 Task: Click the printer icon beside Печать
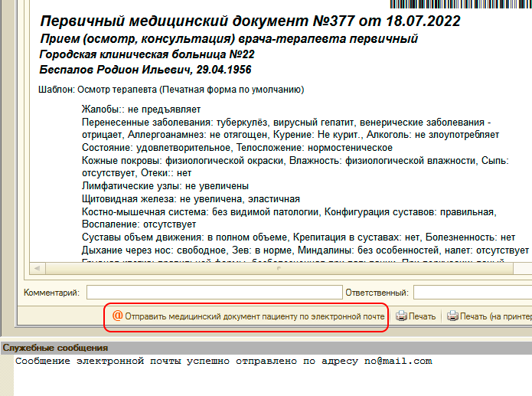401,316
